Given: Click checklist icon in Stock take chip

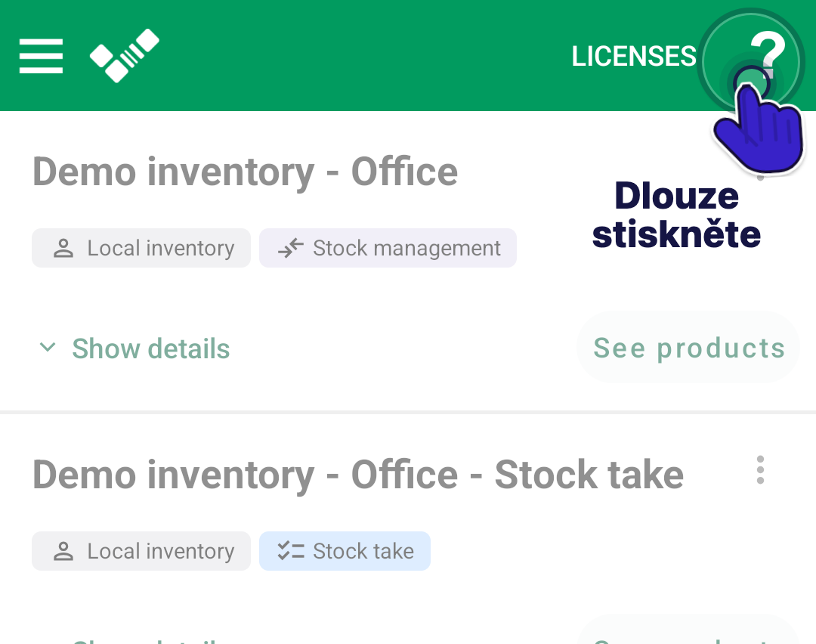Looking at the screenshot, I should pyautogui.click(x=290, y=551).
